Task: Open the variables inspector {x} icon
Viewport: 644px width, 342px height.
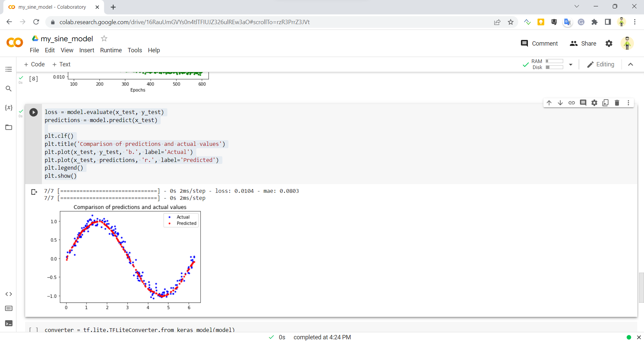Action: (x=9, y=108)
